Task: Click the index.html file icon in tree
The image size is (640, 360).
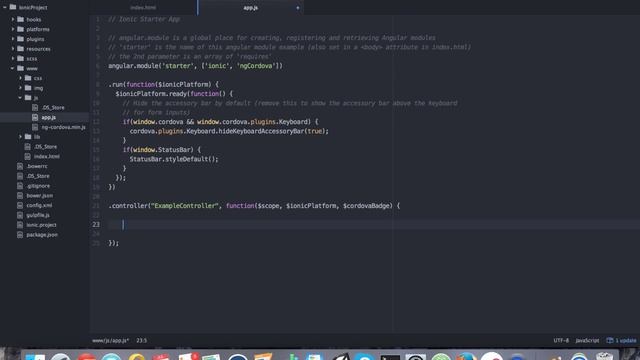Action: (x=28, y=156)
